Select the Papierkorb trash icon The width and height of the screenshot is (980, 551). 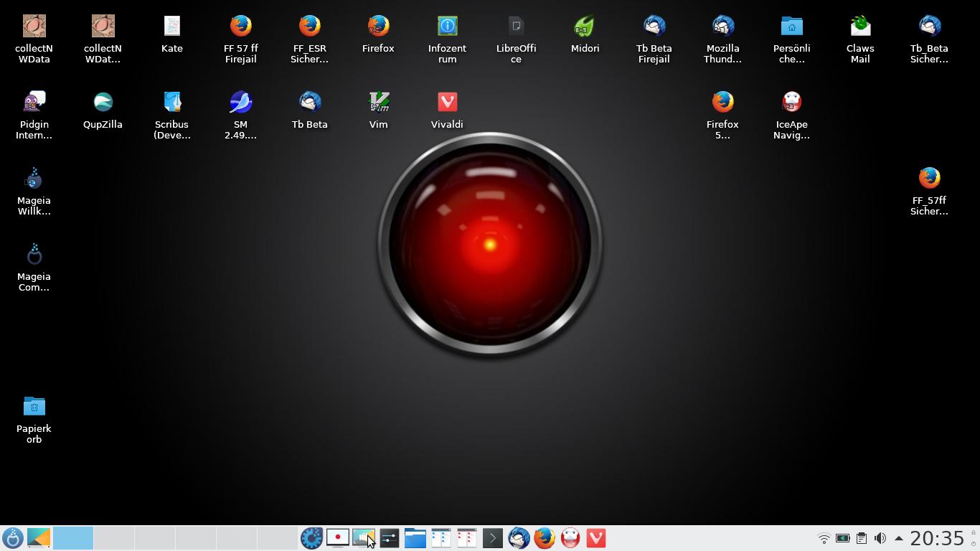tap(34, 419)
